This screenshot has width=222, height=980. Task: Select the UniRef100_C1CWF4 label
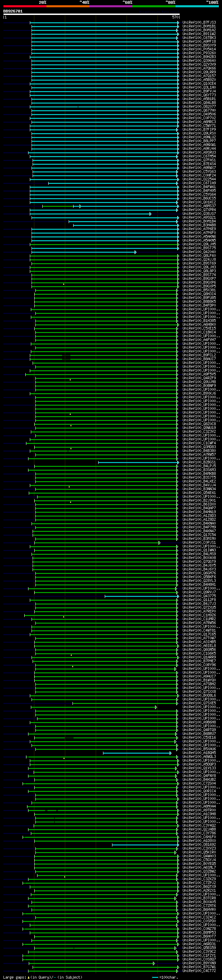[199, 443]
